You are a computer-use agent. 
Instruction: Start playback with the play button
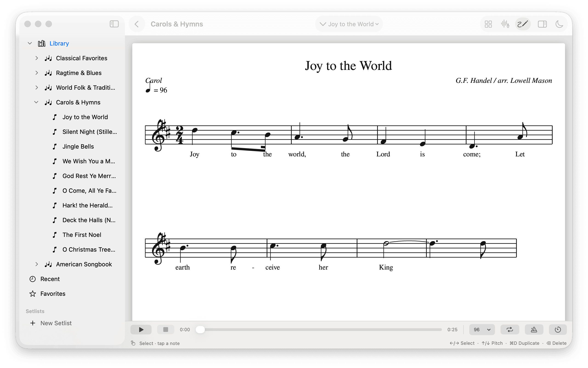click(x=141, y=329)
